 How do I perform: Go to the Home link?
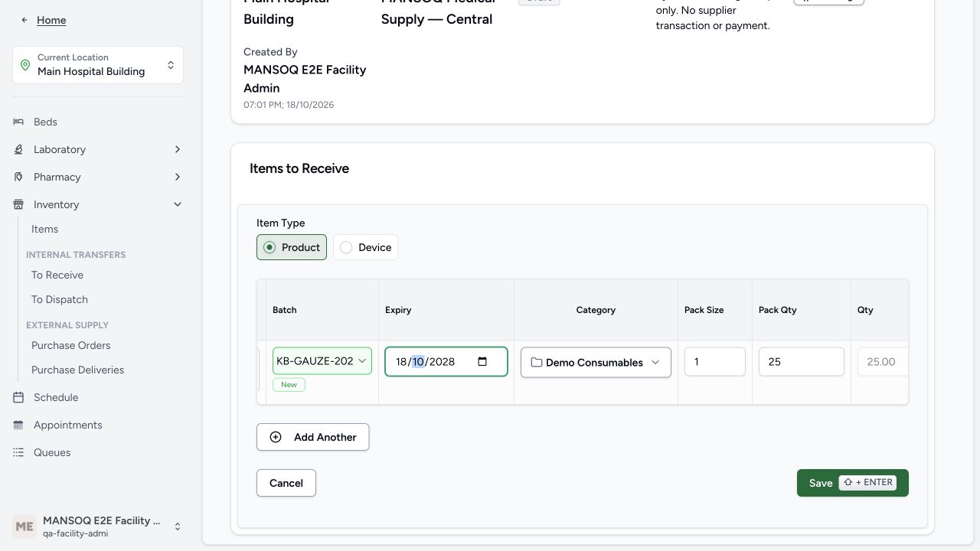pos(51,20)
